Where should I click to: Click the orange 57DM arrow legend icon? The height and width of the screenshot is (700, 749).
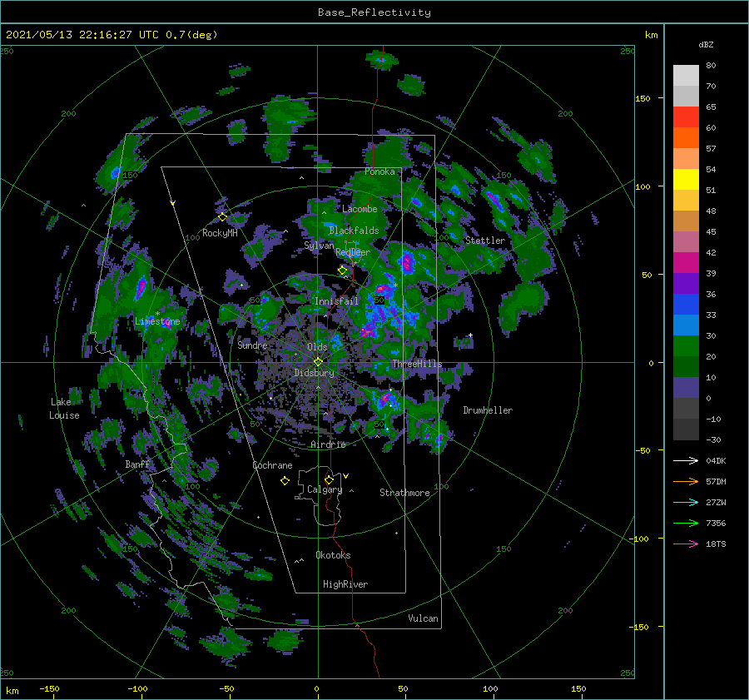click(686, 482)
